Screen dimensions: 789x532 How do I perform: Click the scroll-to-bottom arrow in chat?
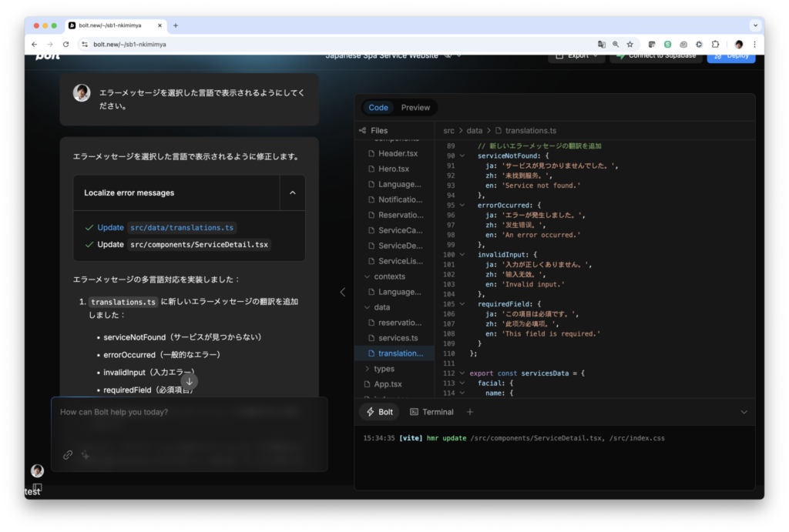click(190, 381)
